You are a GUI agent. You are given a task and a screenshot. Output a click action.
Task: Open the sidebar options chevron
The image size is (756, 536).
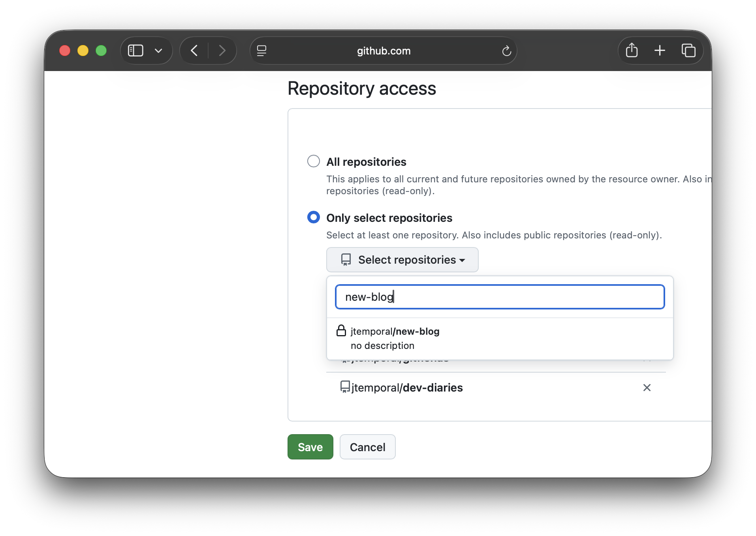point(158,51)
